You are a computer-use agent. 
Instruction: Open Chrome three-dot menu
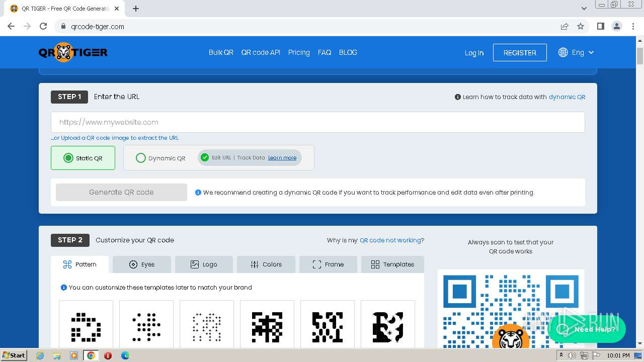coord(633,26)
